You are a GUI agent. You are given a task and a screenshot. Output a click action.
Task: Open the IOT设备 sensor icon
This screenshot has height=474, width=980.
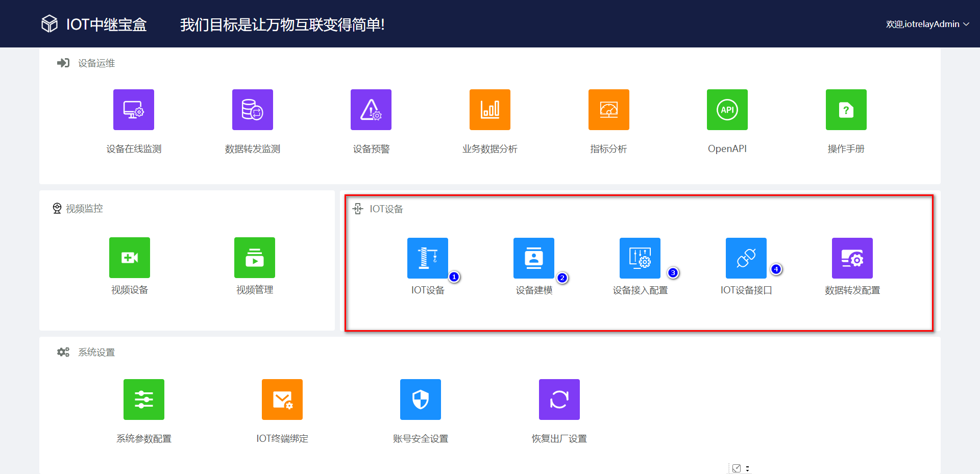point(427,258)
